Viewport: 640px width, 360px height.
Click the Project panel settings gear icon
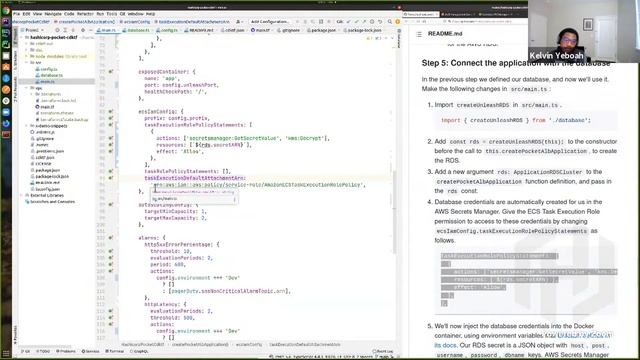(83, 30)
